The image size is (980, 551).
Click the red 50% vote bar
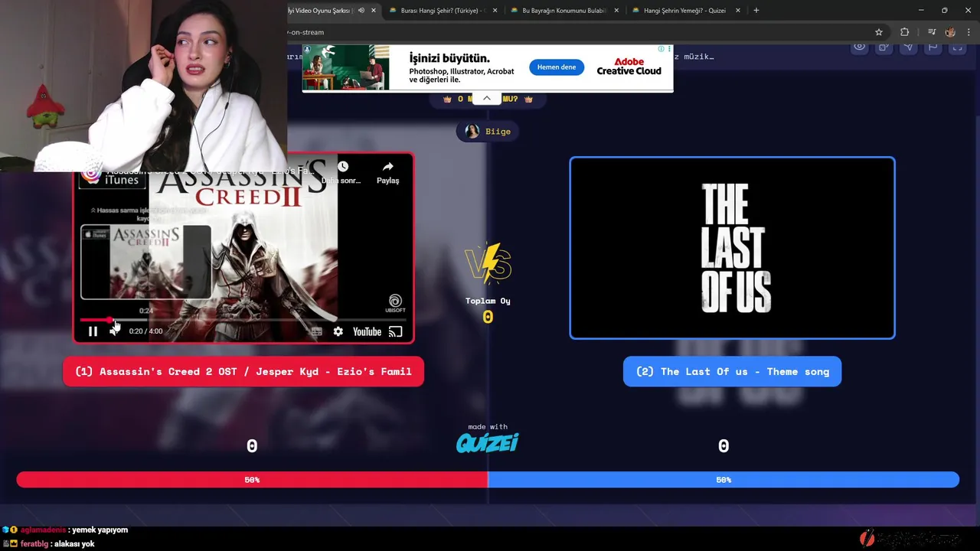pyautogui.click(x=252, y=480)
